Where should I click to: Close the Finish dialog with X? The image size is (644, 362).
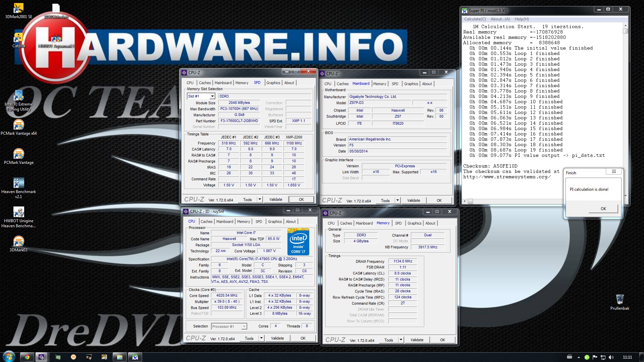point(614,171)
